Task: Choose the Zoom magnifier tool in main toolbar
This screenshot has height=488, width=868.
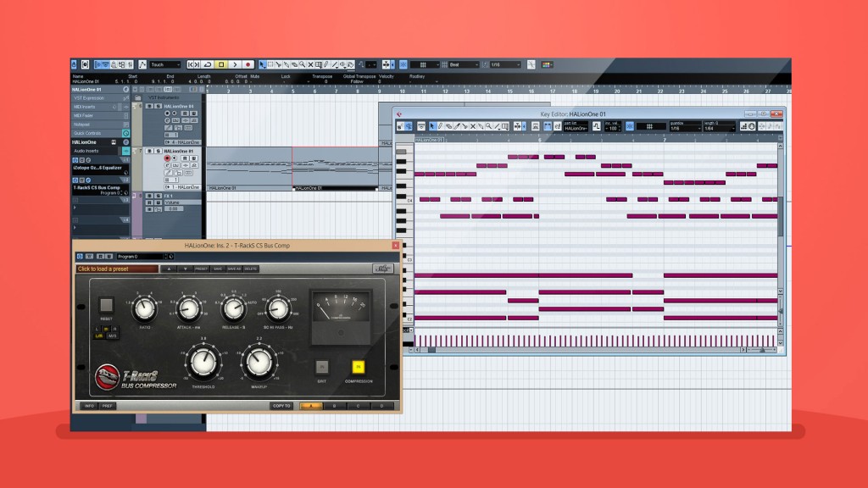Action: point(303,64)
